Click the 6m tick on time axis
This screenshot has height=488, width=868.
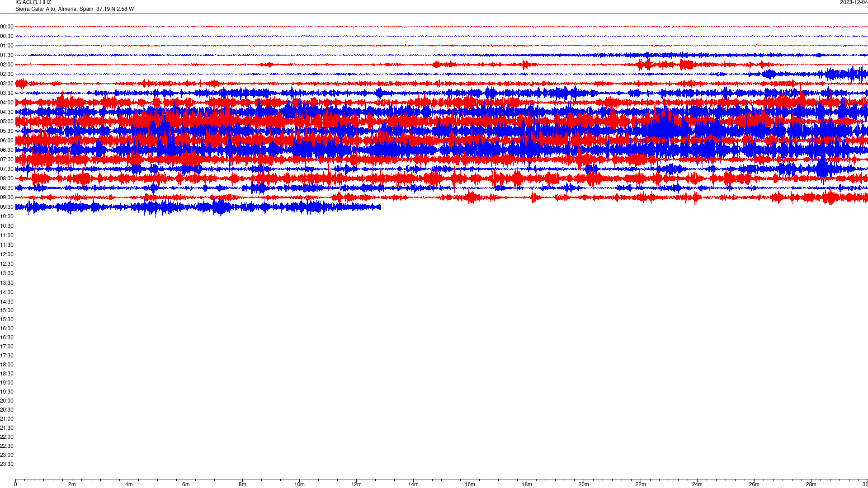coord(186,484)
